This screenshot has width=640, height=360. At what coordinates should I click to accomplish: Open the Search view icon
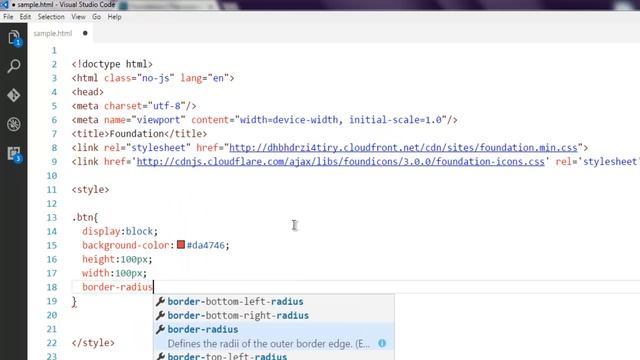[x=13, y=66]
